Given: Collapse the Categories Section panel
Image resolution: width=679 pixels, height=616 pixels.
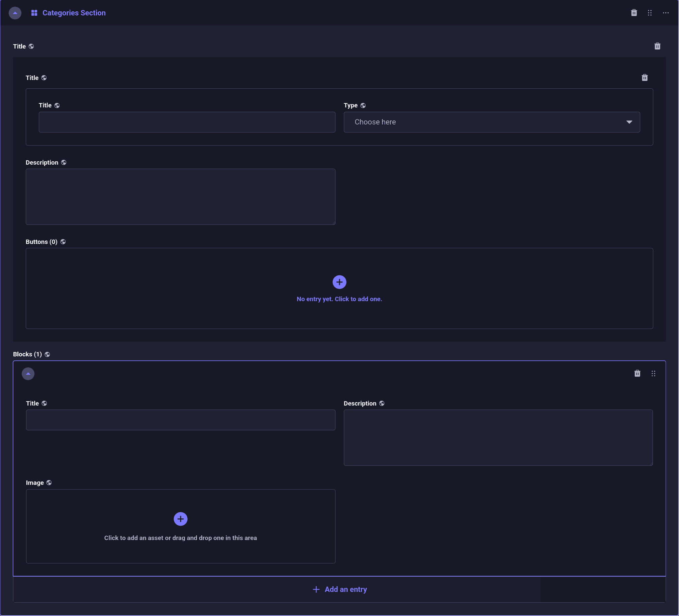Looking at the screenshot, I should point(15,13).
